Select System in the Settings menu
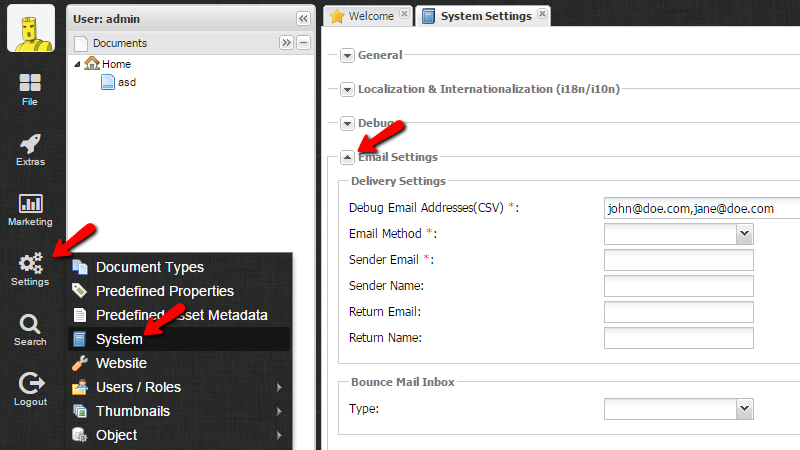 pyautogui.click(x=179, y=339)
